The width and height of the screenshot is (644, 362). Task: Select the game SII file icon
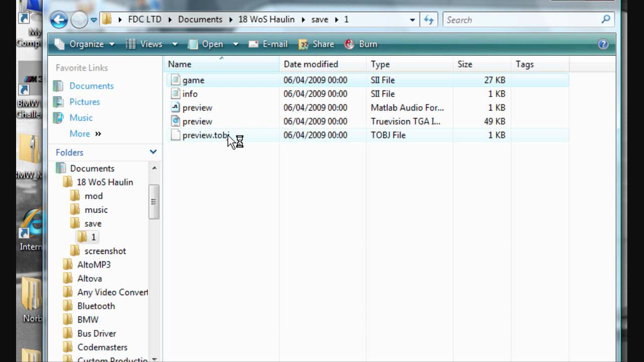pyautogui.click(x=175, y=80)
